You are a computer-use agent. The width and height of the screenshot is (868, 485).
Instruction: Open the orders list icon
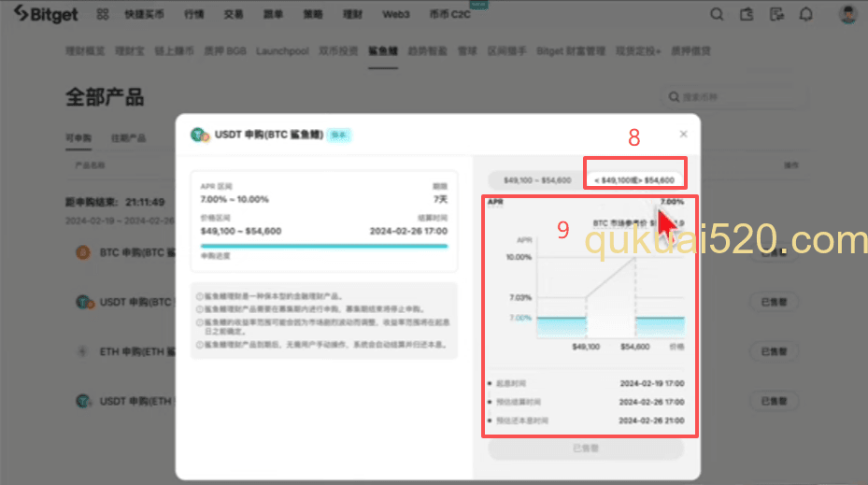776,14
